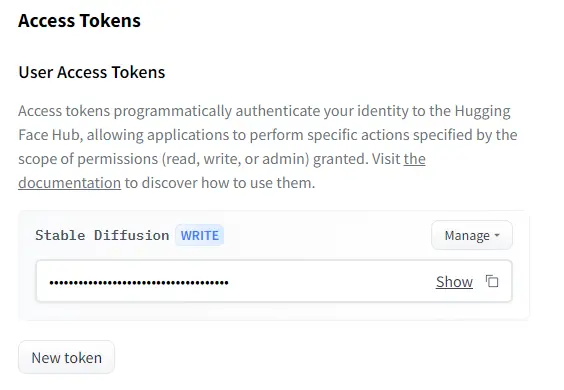Click the User Access Tokens subheading

point(92,72)
